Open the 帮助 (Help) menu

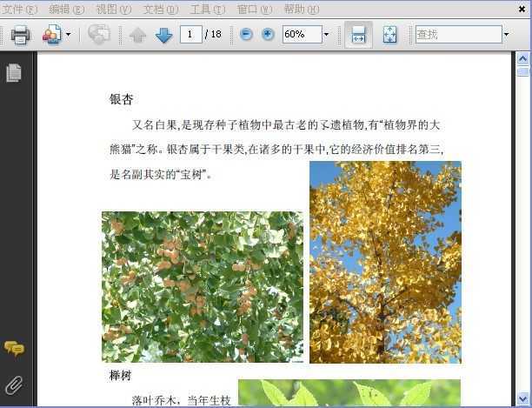click(302, 10)
